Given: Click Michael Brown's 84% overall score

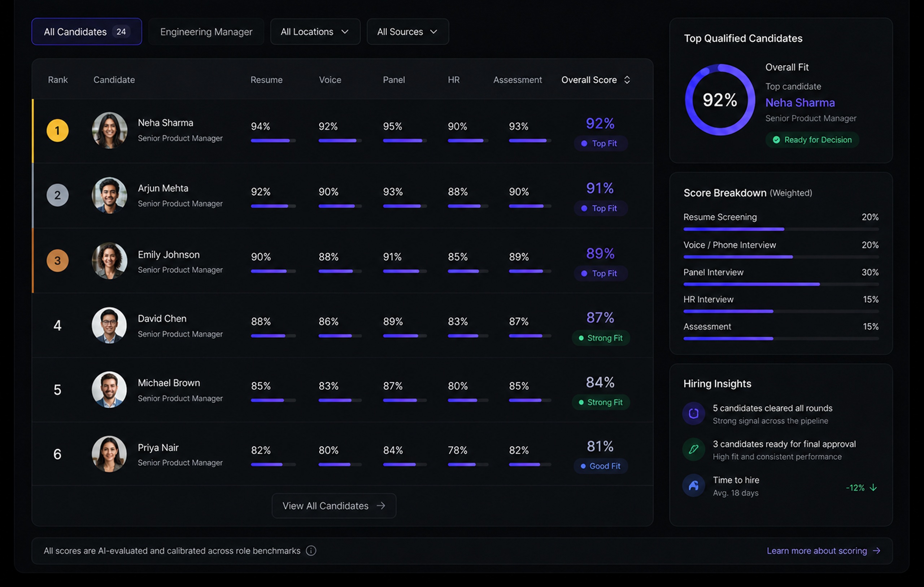Looking at the screenshot, I should point(600,382).
